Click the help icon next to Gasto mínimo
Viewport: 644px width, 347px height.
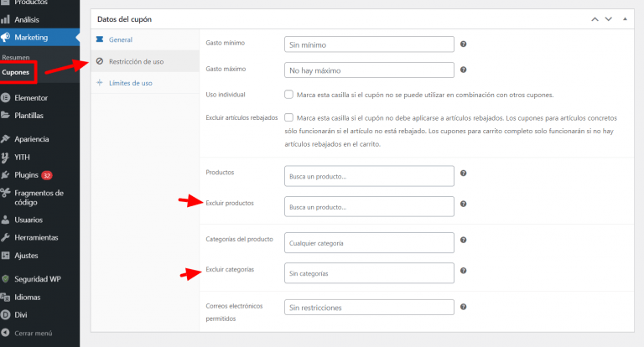463,44
